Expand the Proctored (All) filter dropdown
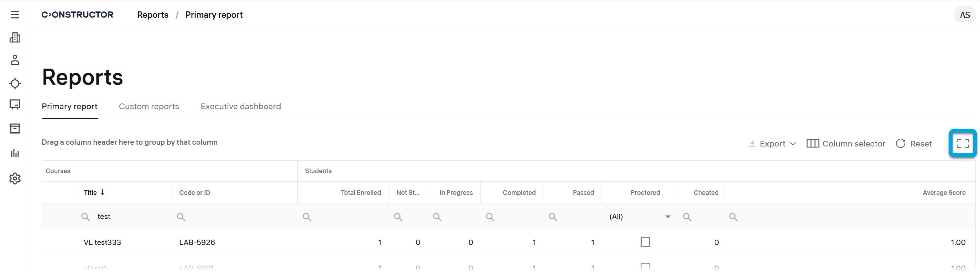 click(x=667, y=217)
